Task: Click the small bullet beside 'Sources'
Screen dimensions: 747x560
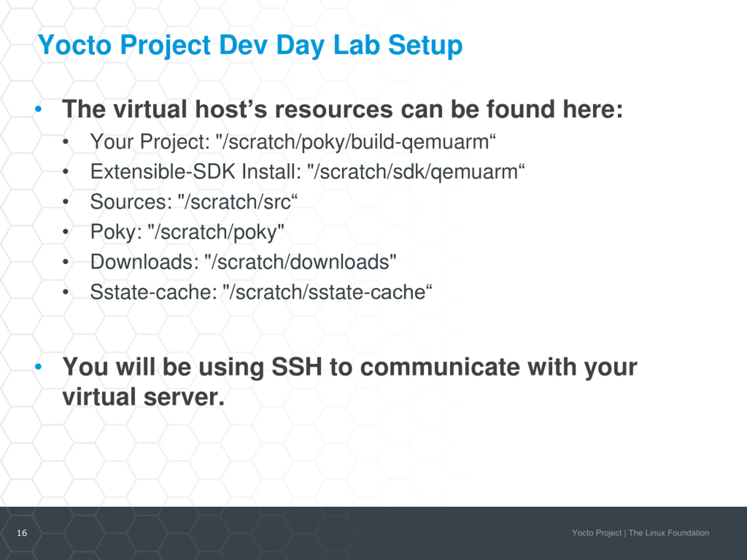Action: pos(66,202)
